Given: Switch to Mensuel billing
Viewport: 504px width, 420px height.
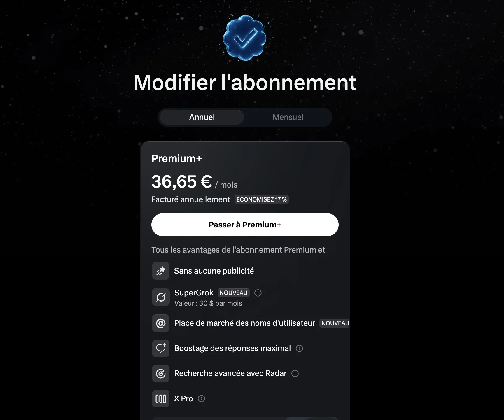Looking at the screenshot, I should click(x=288, y=117).
